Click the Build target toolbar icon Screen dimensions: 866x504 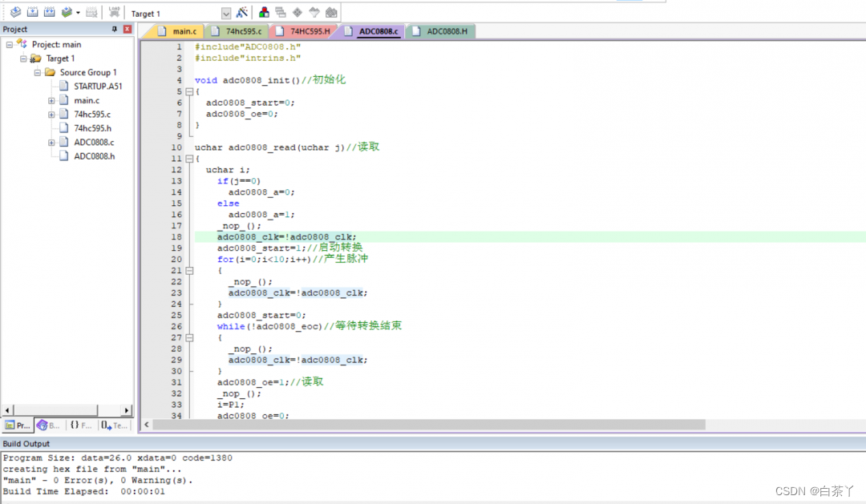(33, 13)
